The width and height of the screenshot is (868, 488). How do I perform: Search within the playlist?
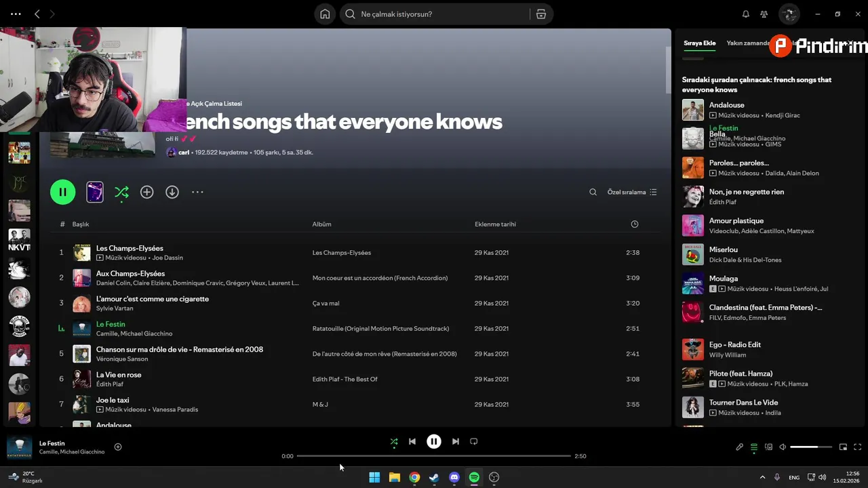[593, 192]
